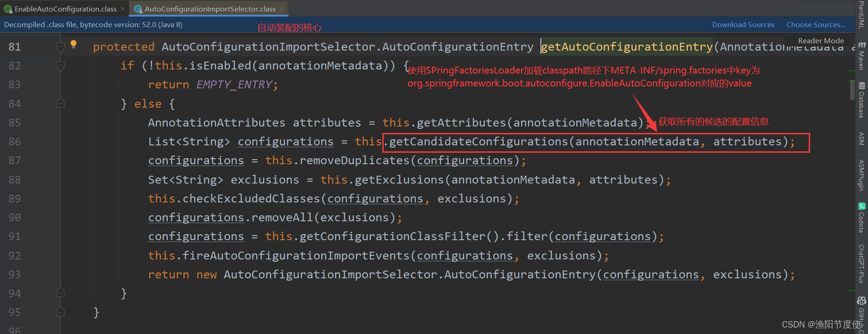Collapse the if block at line 82

pyautogui.click(x=60, y=66)
